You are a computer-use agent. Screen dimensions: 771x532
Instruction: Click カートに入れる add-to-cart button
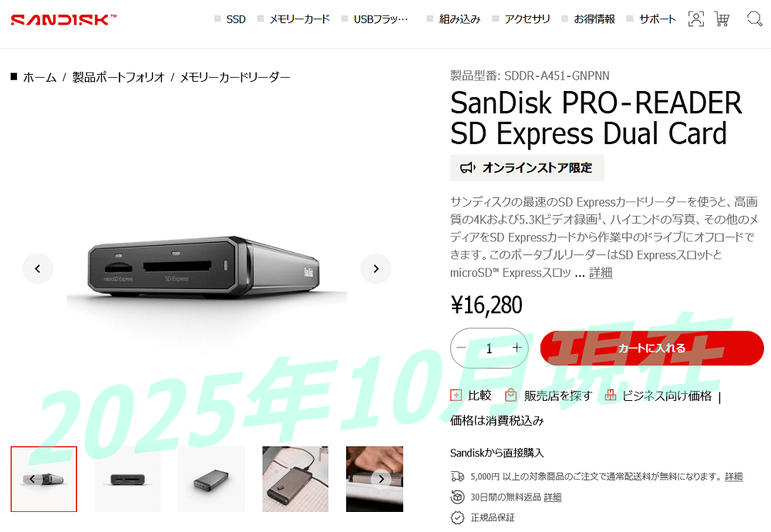point(652,348)
